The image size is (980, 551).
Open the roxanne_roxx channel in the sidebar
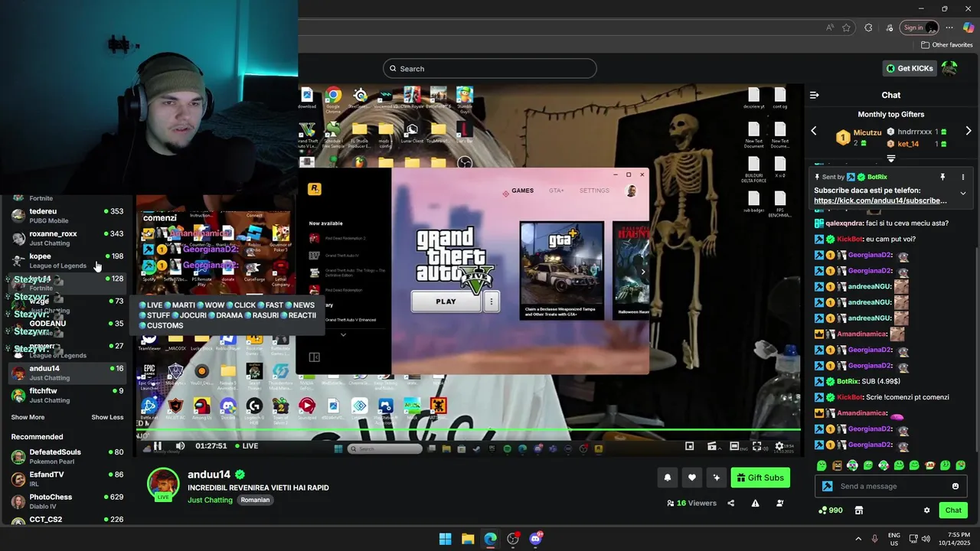(67, 238)
